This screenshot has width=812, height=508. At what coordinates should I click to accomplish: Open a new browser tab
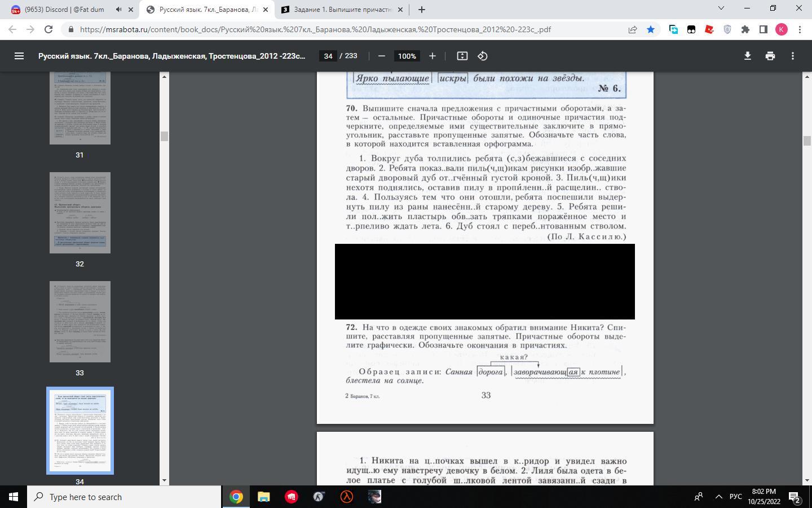[x=422, y=10]
